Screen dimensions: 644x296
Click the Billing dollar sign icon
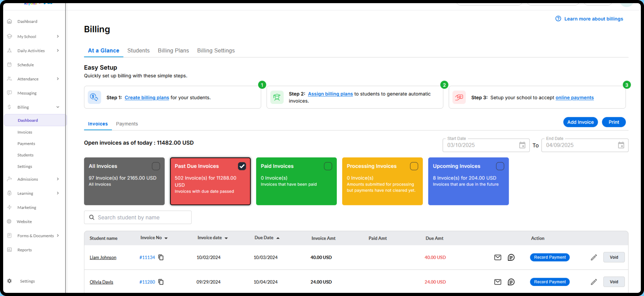(x=9, y=107)
